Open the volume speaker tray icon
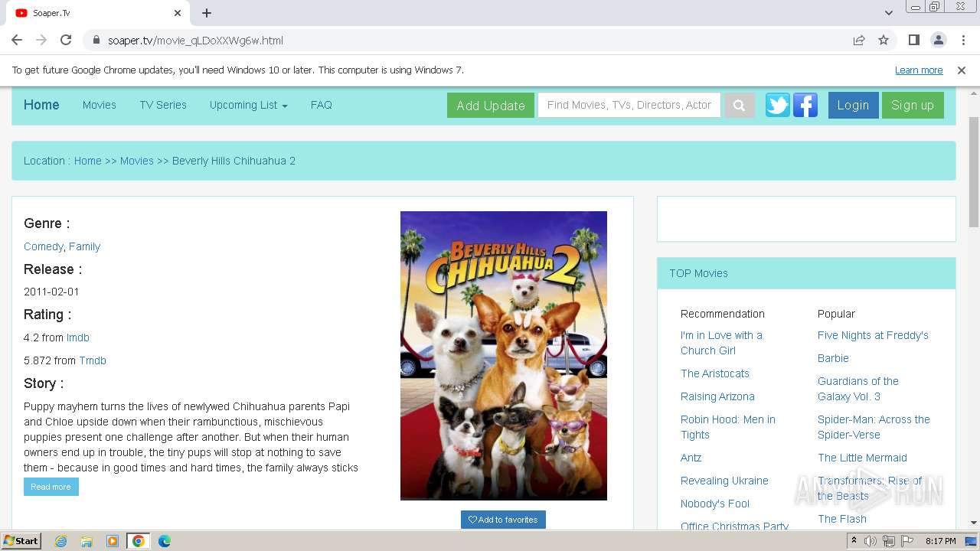This screenshot has height=551, width=980. 871,541
